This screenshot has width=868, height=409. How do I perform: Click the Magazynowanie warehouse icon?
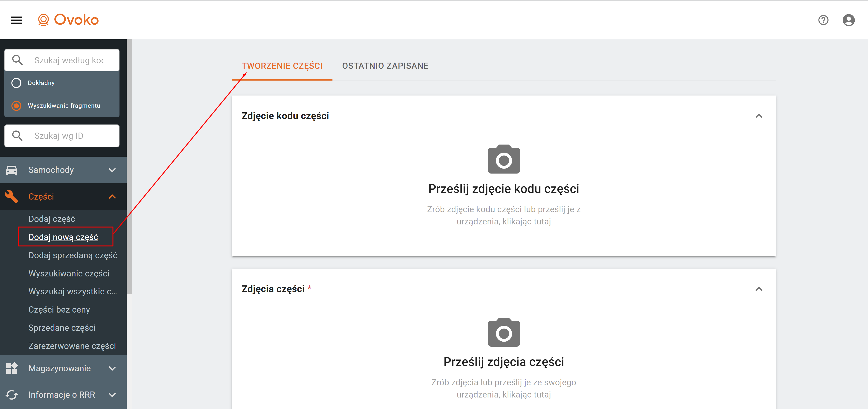click(x=12, y=368)
